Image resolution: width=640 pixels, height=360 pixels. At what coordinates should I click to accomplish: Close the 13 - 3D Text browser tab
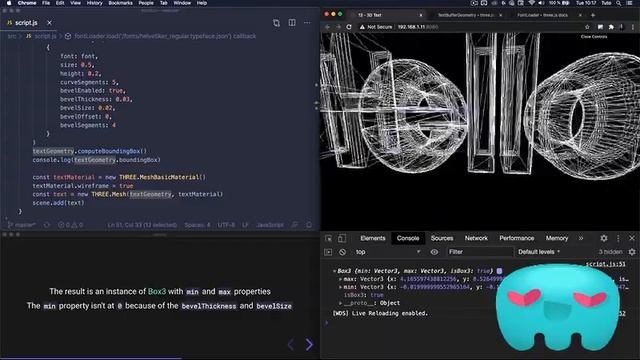tap(421, 15)
